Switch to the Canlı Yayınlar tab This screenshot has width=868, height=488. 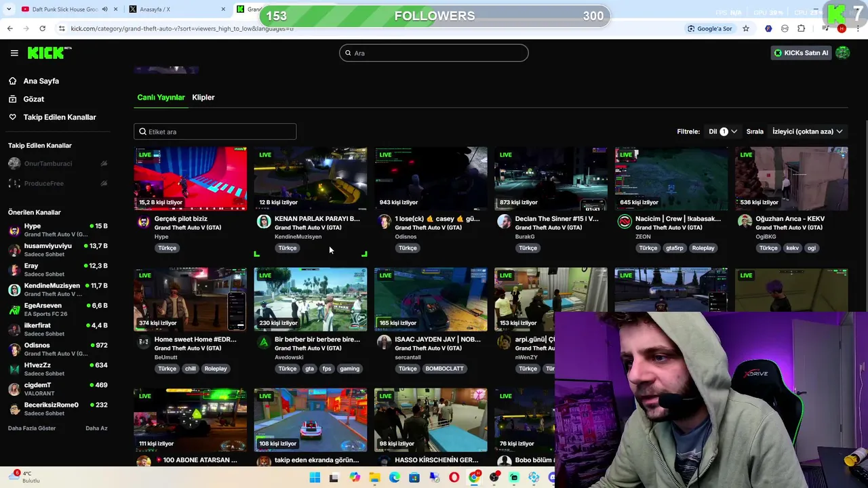(x=161, y=98)
